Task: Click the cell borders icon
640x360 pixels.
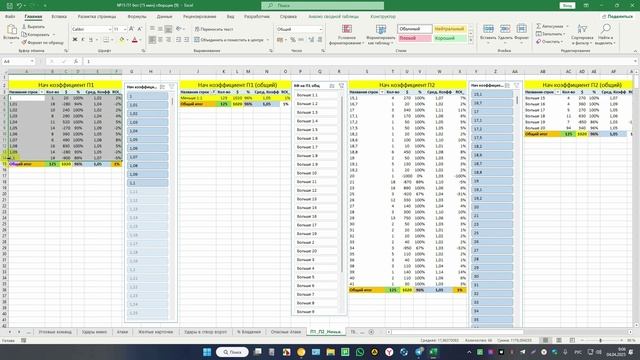Action: [106, 40]
